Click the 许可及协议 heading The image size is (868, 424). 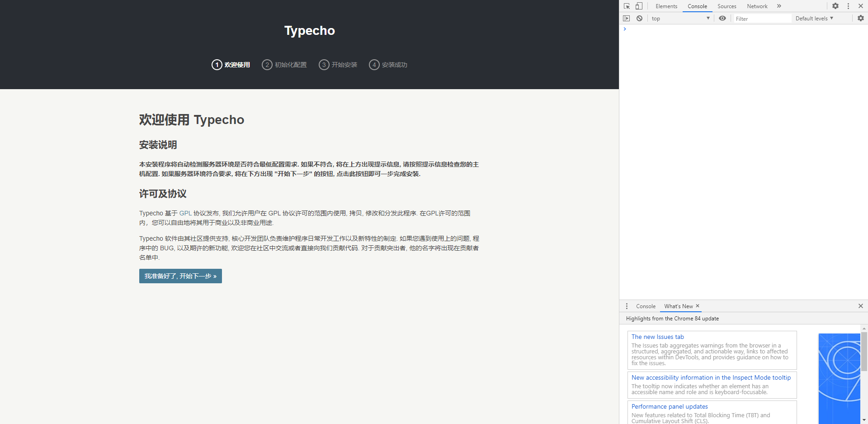pyautogui.click(x=163, y=194)
